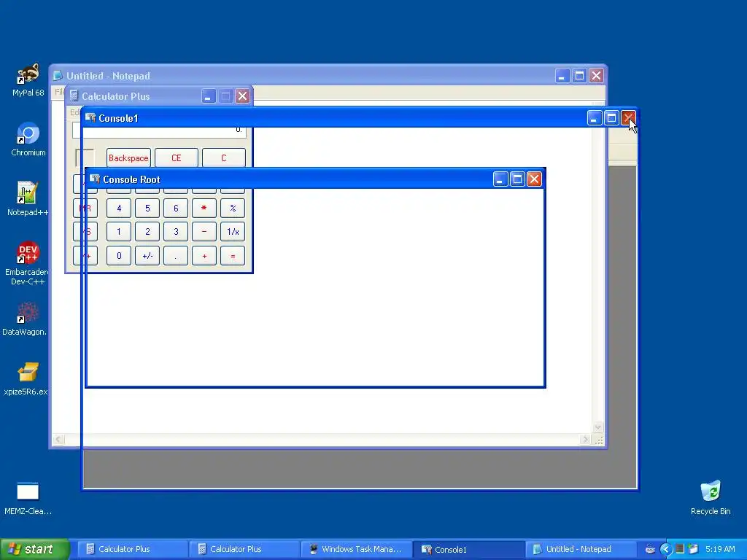Screen dimensions: 747x560
Task: Click the tray icon next to the clock
Action: [693, 549]
